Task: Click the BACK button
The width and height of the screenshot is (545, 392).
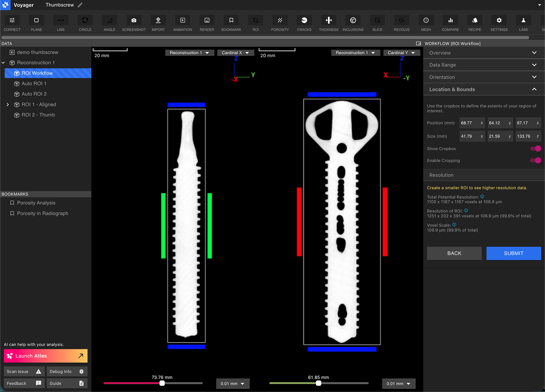Action: (454, 253)
